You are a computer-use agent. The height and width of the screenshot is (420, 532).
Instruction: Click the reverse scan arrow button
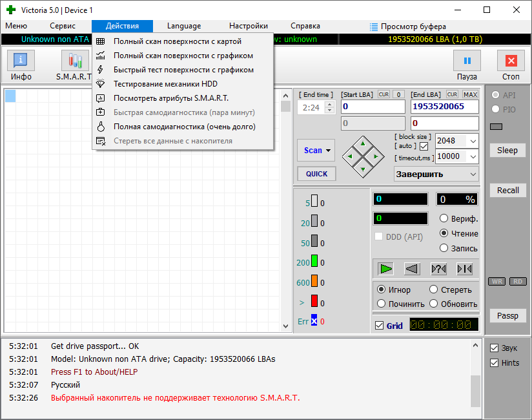[x=412, y=269]
